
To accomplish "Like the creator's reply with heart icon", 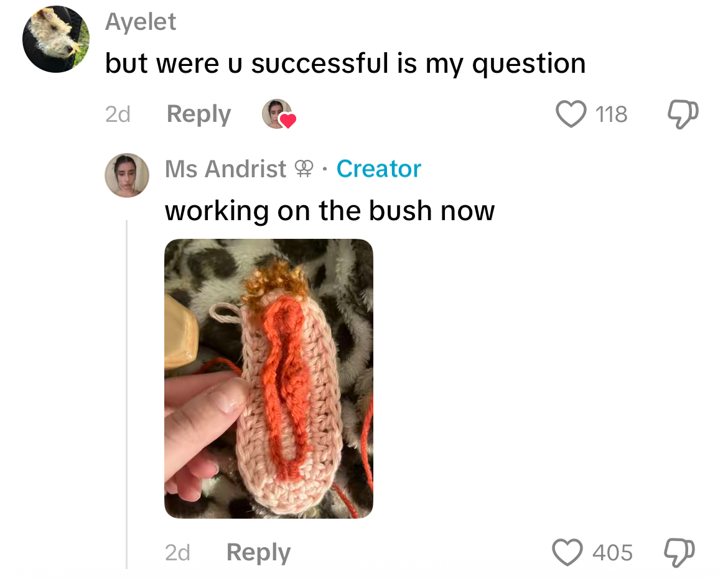I will [x=567, y=552].
